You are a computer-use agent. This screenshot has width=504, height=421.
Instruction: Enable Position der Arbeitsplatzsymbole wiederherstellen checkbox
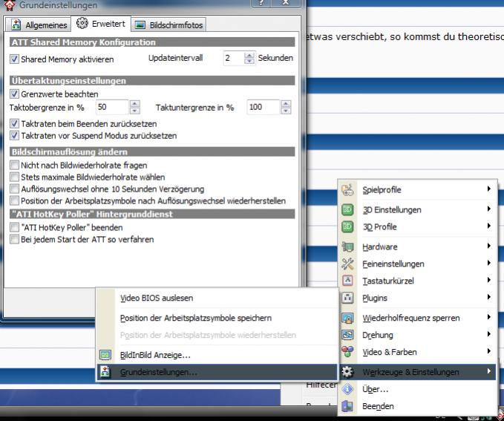(14, 200)
